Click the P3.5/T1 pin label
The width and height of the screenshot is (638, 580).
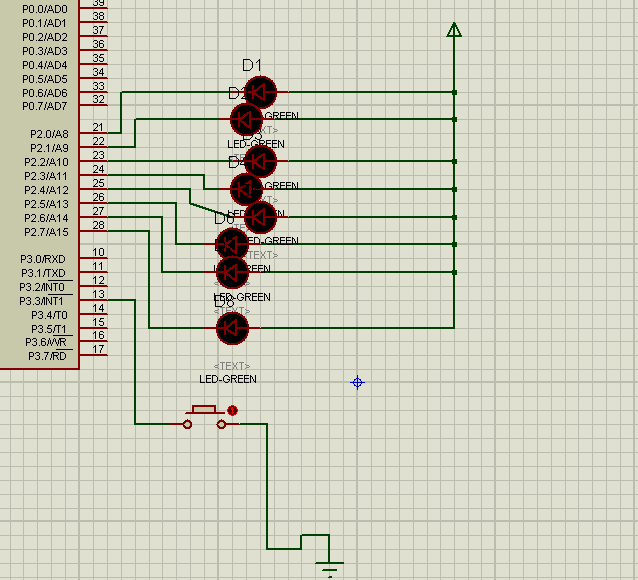pos(49,329)
